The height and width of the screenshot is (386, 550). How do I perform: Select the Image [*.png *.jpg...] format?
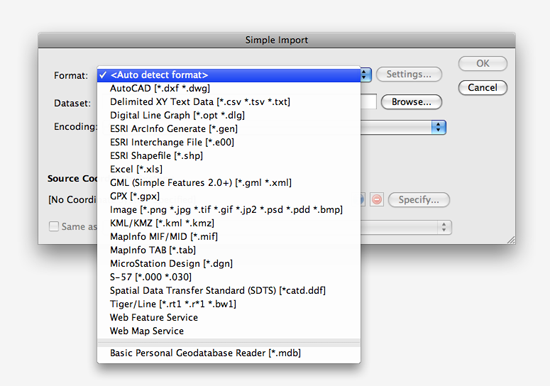(x=229, y=209)
